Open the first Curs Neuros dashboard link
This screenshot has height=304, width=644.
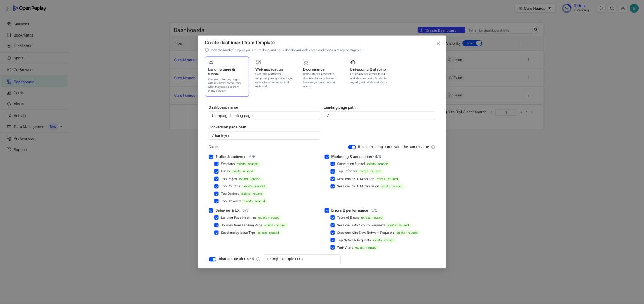pyautogui.click(x=185, y=60)
